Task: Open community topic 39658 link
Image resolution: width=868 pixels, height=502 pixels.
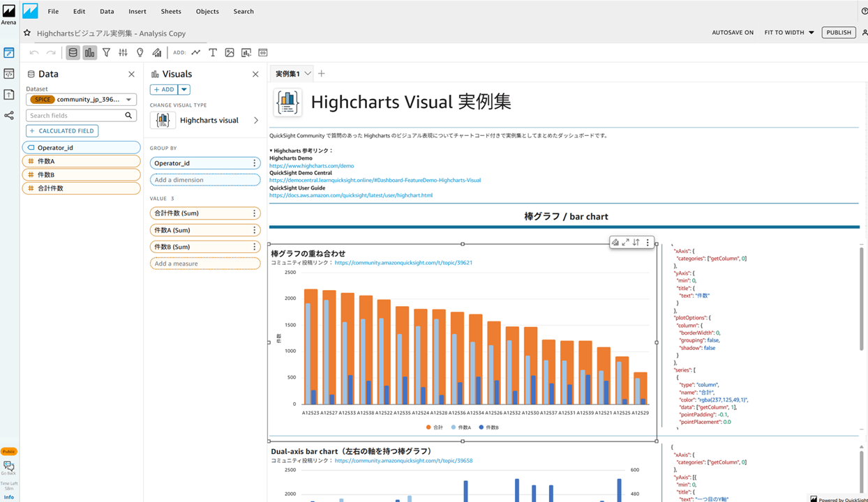Action: point(403,461)
